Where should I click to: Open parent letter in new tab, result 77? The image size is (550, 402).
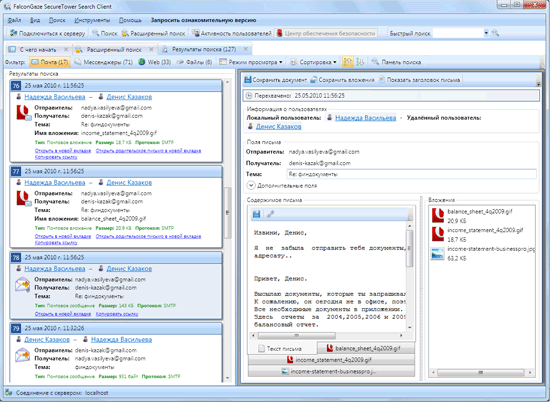point(148,236)
